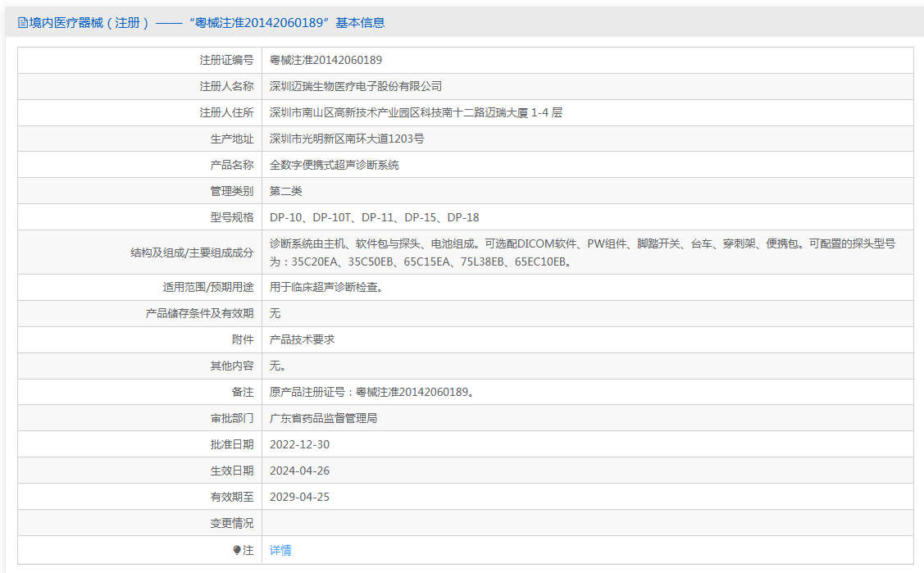Image resolution: width=924 pixels, height=573 pixels.
Task: Select the 有效期至 label
Action: point(231,497)
